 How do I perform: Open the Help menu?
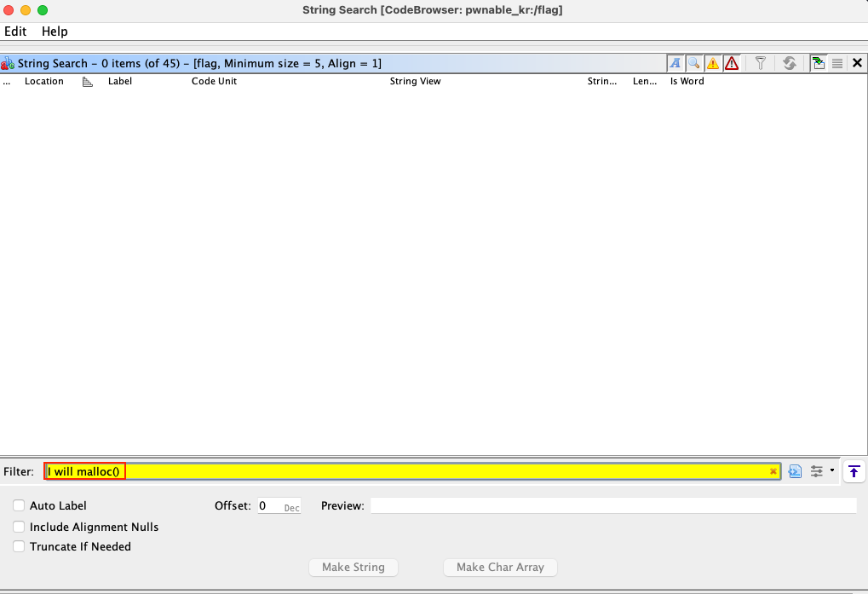[x=55, y=32]
